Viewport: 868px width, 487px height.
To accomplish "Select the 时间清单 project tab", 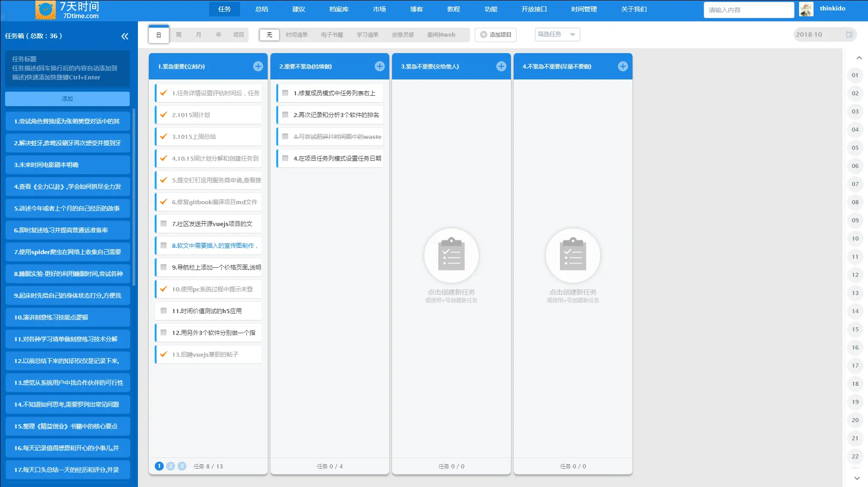I will point(297,34).
